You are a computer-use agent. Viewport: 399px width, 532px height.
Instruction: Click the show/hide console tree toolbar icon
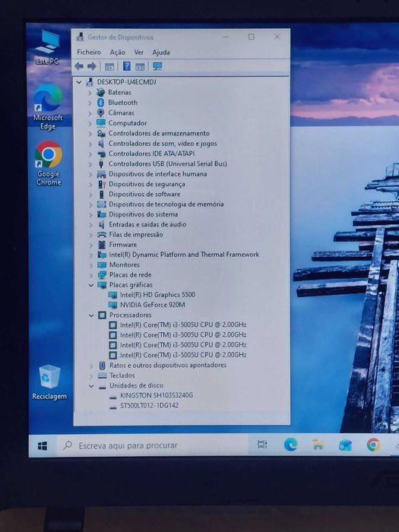point(109,67)
